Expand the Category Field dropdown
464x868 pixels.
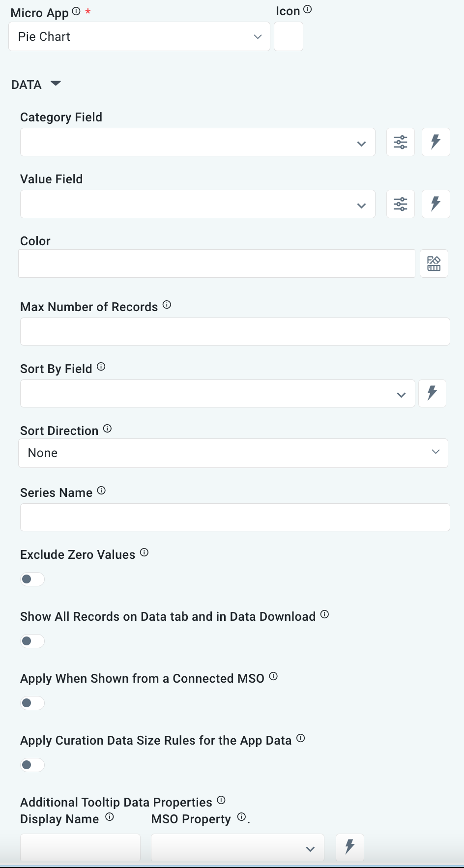point(198,143)
